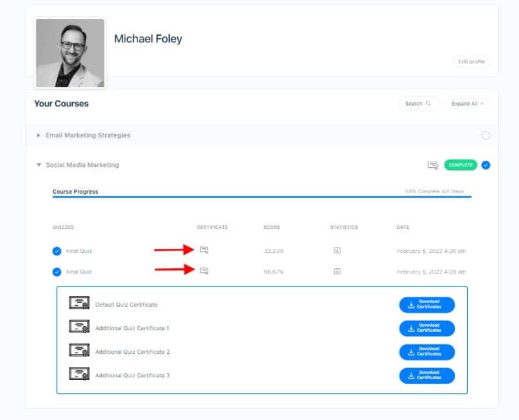Viewport: 519px width, 420px height.
Task: Click the blue checkmark beside COMPLETE
Action: click(x=485, y=165)
